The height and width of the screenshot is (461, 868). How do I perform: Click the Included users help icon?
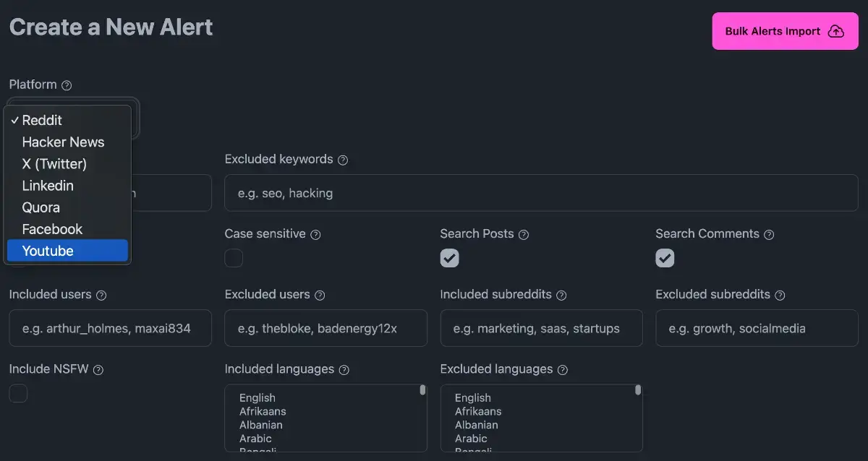[x=101, y=296]
